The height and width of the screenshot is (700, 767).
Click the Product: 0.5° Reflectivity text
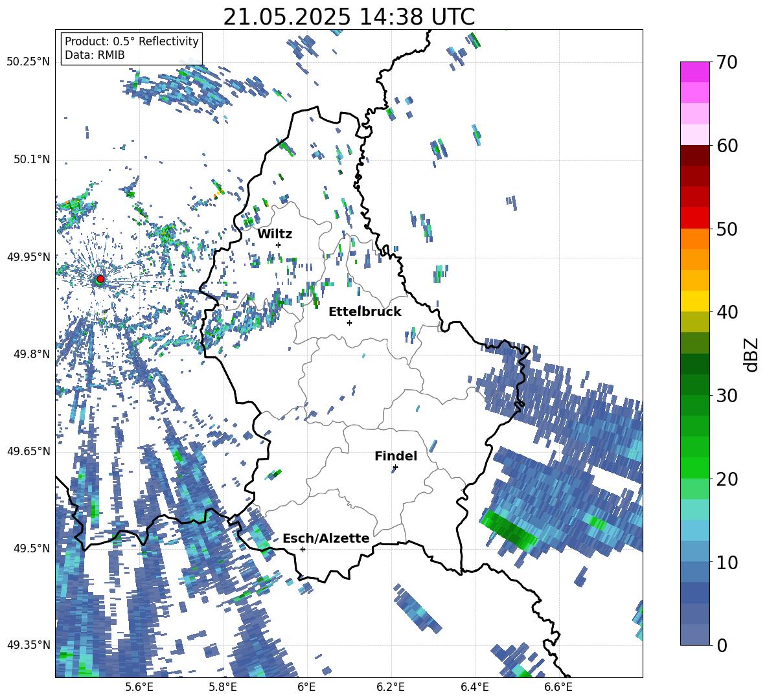point(132,41)
